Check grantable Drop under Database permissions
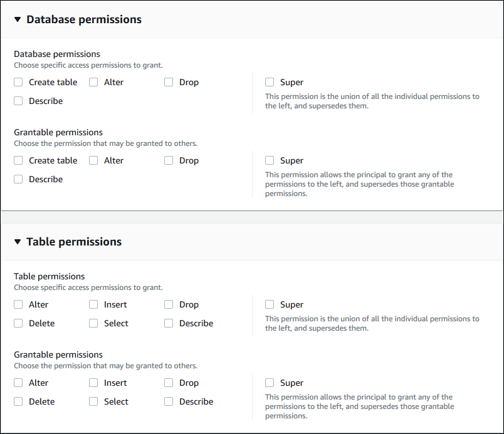 [169, 160]
